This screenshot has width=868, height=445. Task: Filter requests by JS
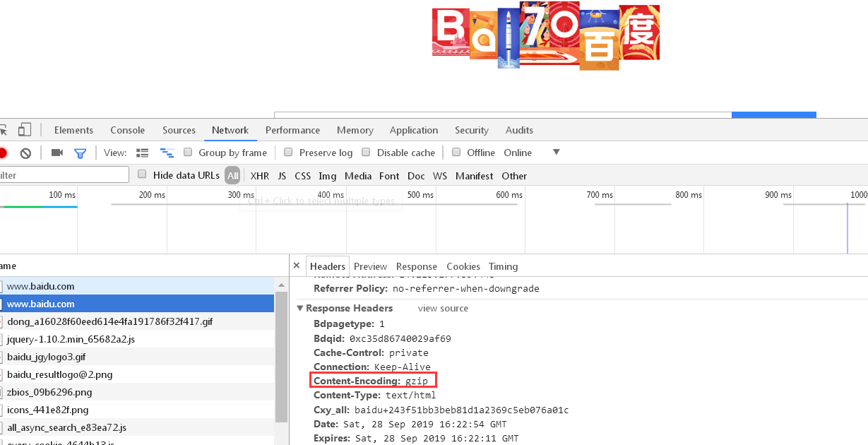tap(282, 176)
